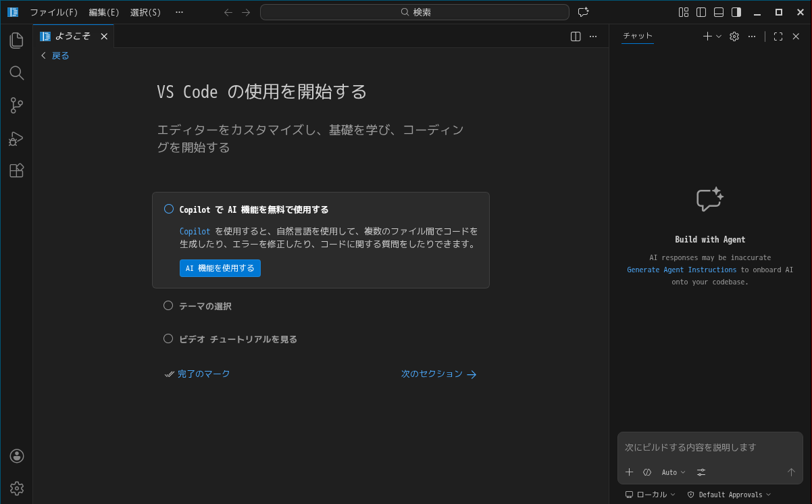
Task: Open the Manage gear at bottom left
Action: [x=17, y=488]
